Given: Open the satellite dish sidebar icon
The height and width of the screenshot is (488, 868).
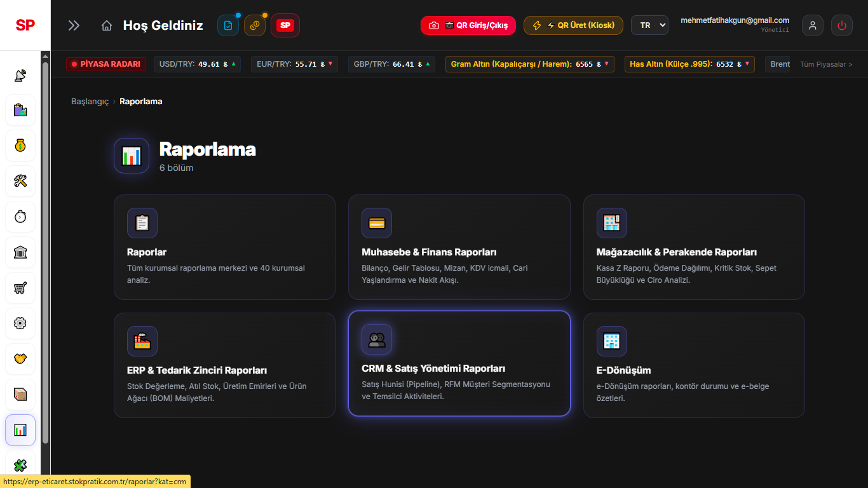Looking at the screenshot, I should pos(20,75).
